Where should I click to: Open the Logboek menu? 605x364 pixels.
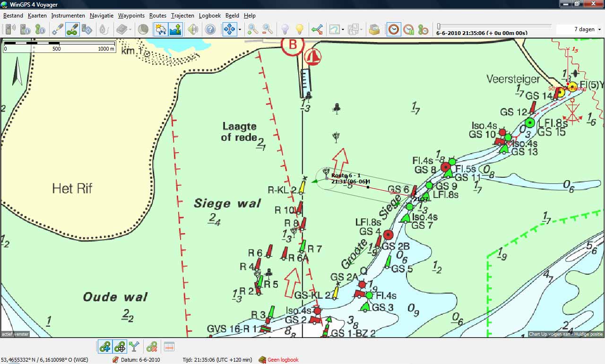click(x=209, y=16)
